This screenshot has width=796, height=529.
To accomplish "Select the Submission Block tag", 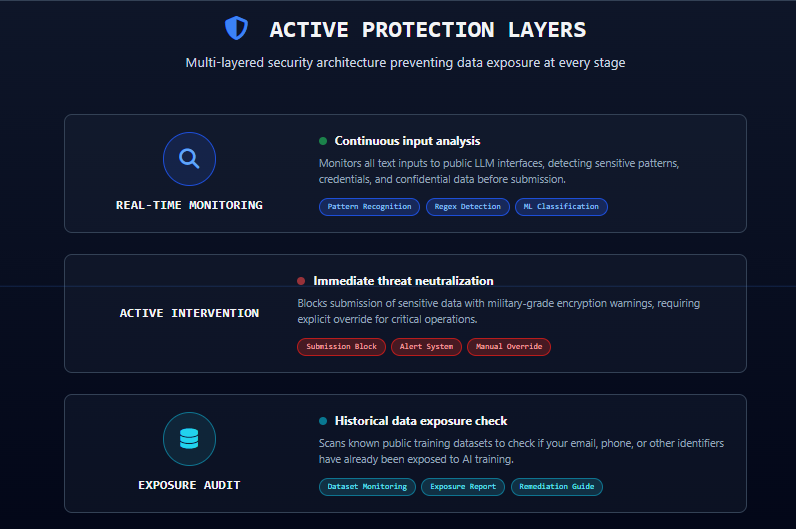I will (341, 347).
